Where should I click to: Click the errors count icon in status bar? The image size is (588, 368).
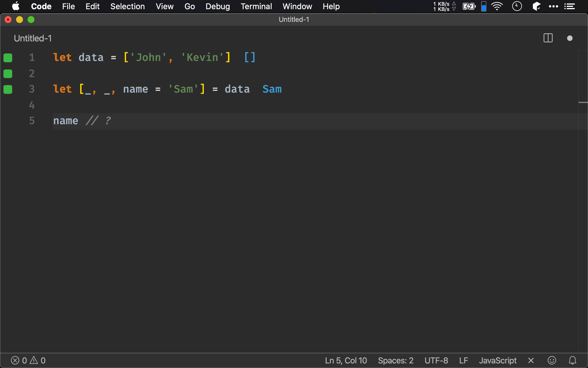coord(15,360)
